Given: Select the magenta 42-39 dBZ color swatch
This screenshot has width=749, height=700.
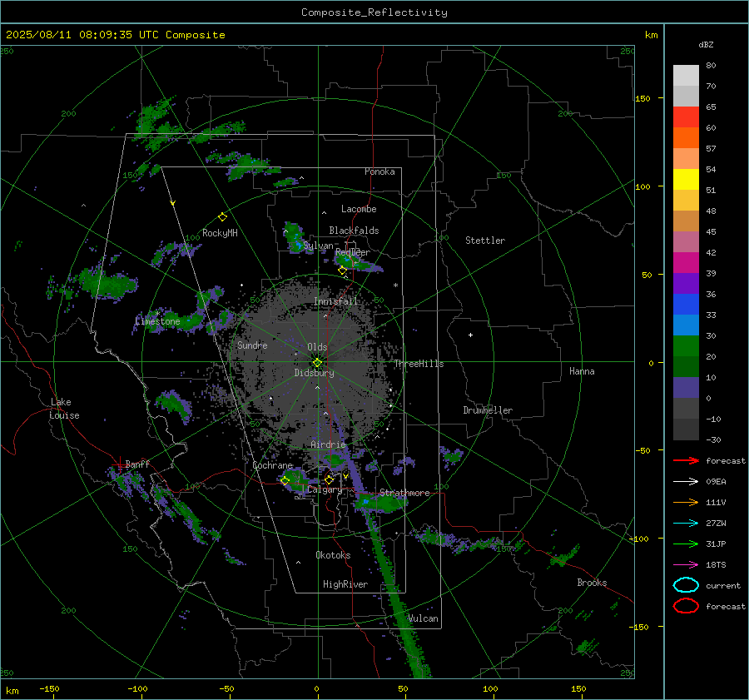Looking at the screenshot, I should pyautogui.click(x=686, y=263).
